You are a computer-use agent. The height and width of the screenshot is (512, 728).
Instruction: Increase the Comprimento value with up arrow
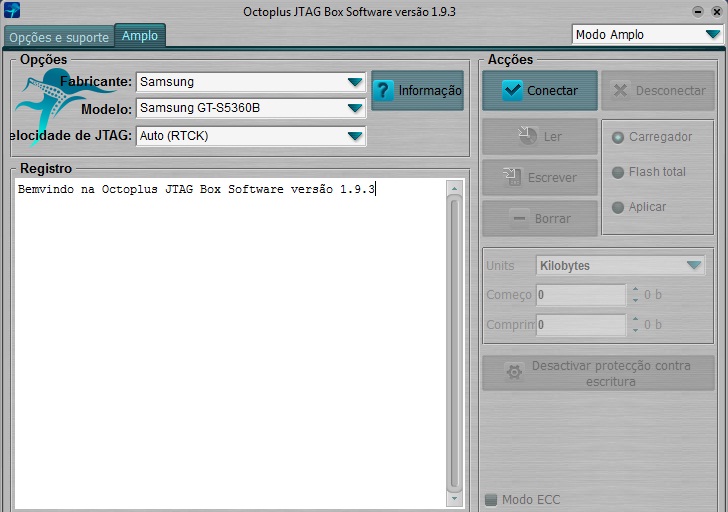coord(635,319)
